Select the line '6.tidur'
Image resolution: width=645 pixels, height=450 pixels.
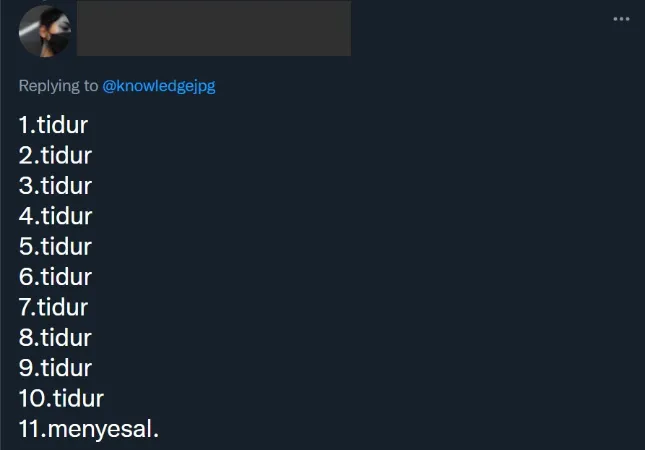point(55,276)
